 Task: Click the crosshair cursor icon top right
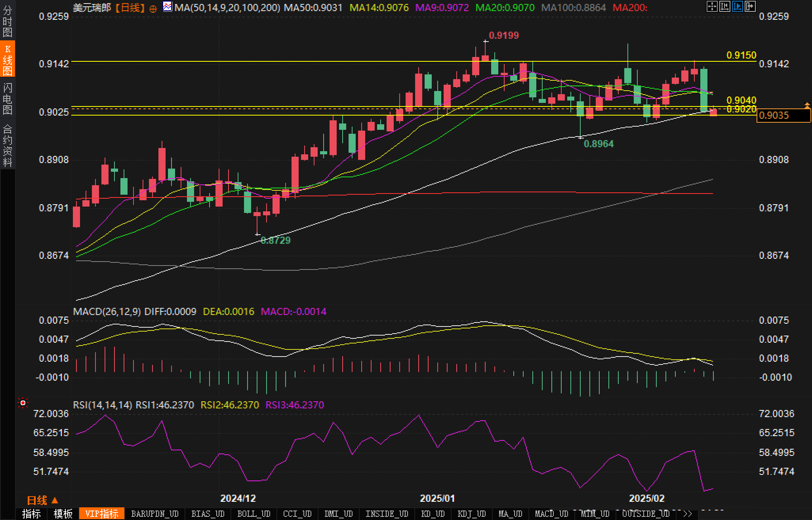pos(712,6)
